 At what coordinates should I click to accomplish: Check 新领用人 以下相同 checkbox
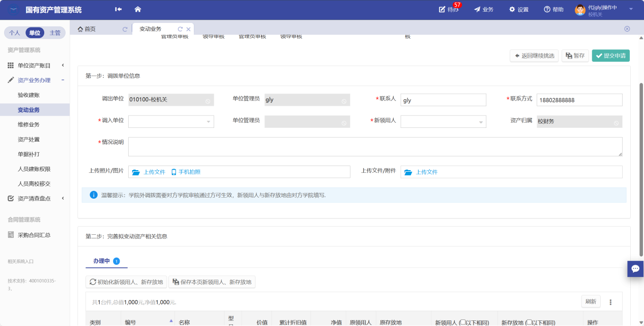[x=462, y=322]
